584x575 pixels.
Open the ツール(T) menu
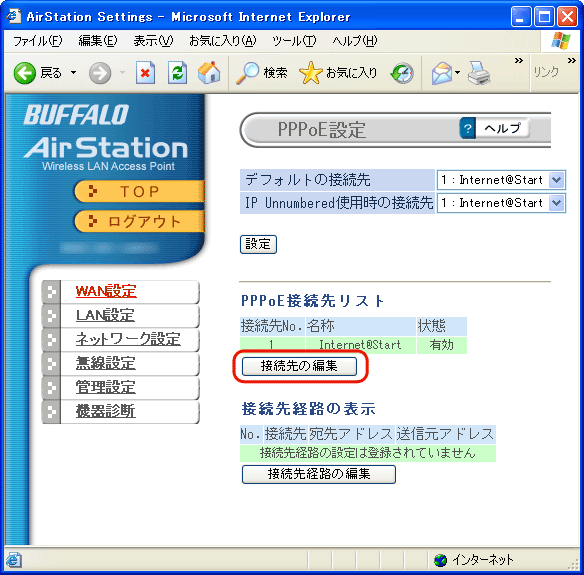click(x=294, y=41)
